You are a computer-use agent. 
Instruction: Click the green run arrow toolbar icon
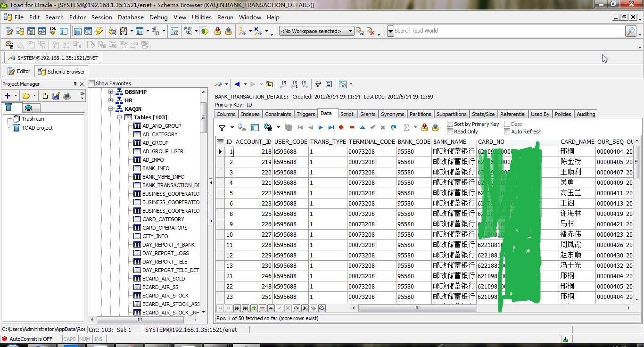204,31
